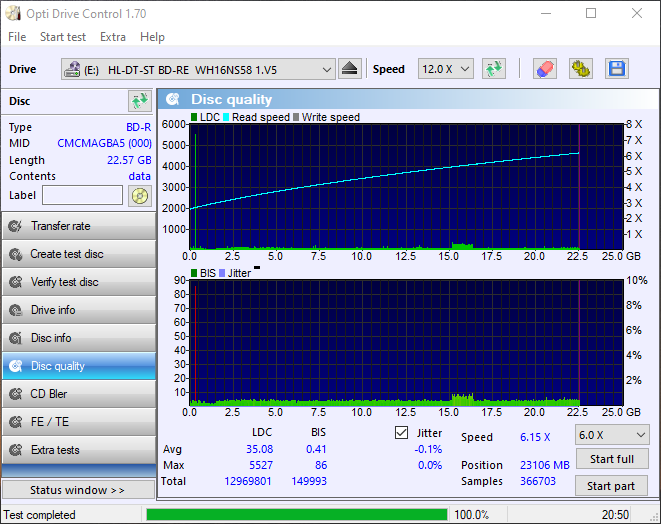
Task: Click the disc Label input field
Action: click(x=82, y=195)
